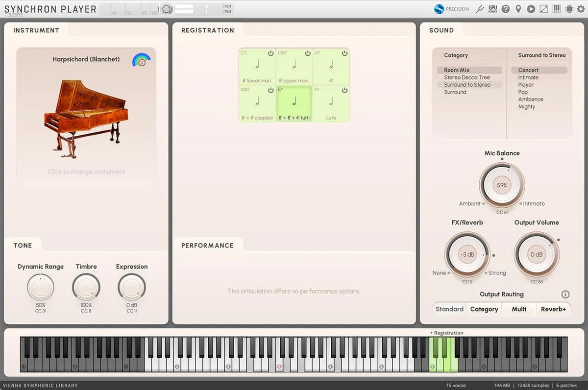588x390 pixels.
Task: Open the tuning fork settings icon
Action: (x=480, y=9)
